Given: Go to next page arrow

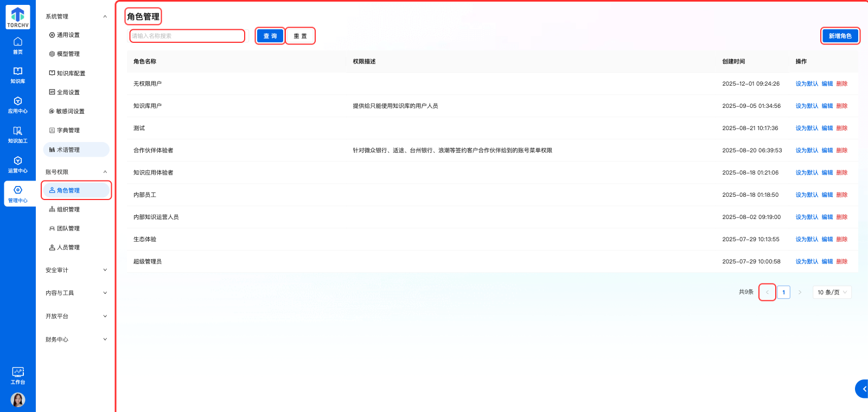Looking at the screenshot, I should click(800, 292).
